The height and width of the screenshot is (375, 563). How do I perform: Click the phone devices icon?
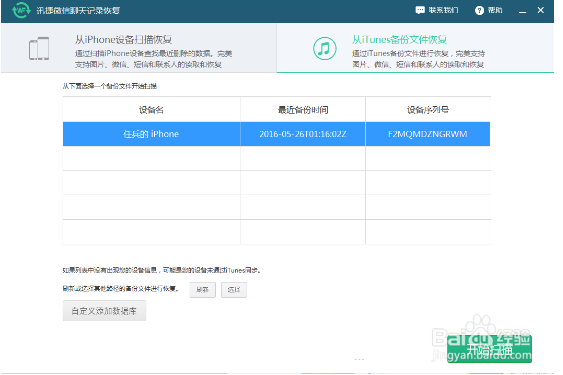tap(39, 48)
